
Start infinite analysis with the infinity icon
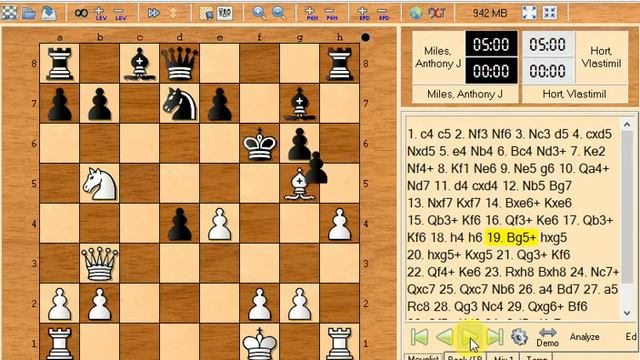tap(81, 13)
